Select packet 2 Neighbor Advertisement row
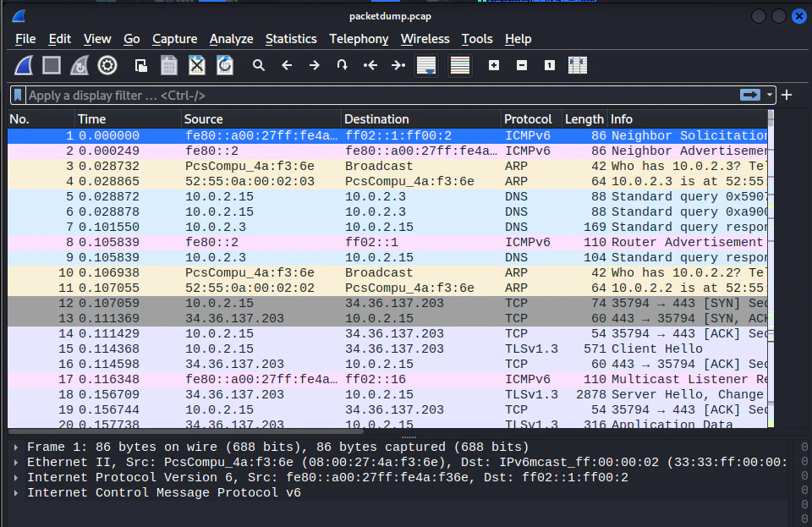The height and width of the screenshot is (527, 812). coord(387,151)
